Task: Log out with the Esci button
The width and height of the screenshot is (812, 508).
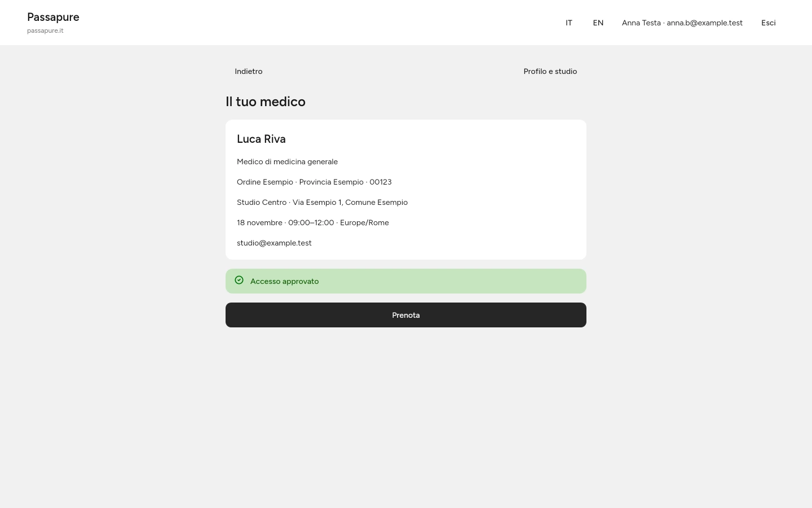Action: tap(769, 23)
